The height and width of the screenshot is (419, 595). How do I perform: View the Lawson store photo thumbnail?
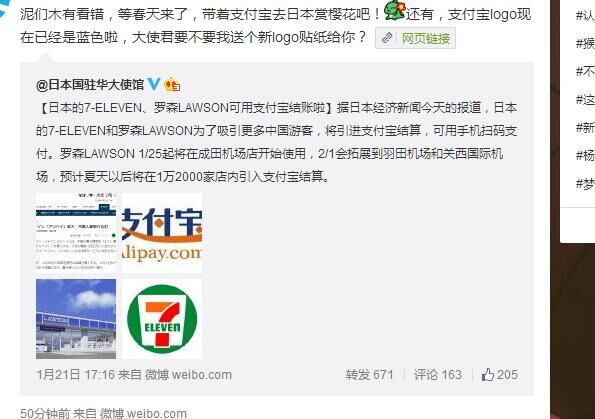pos(76,319)
